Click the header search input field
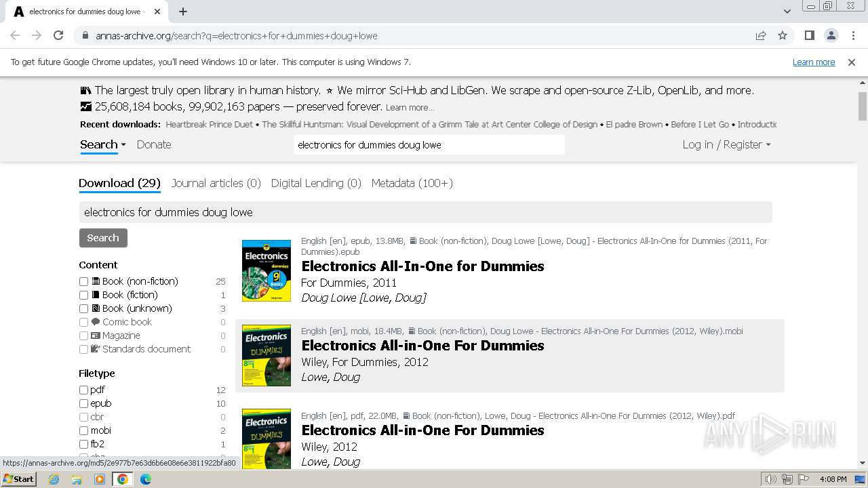The width and height of the screenshot is (868, 488). (429, 144)
